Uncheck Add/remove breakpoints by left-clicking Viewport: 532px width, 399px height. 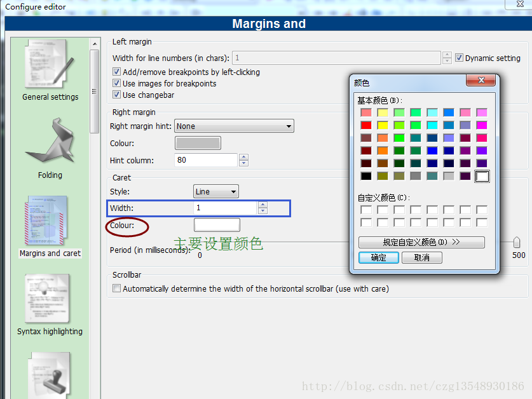click(116, 72)
